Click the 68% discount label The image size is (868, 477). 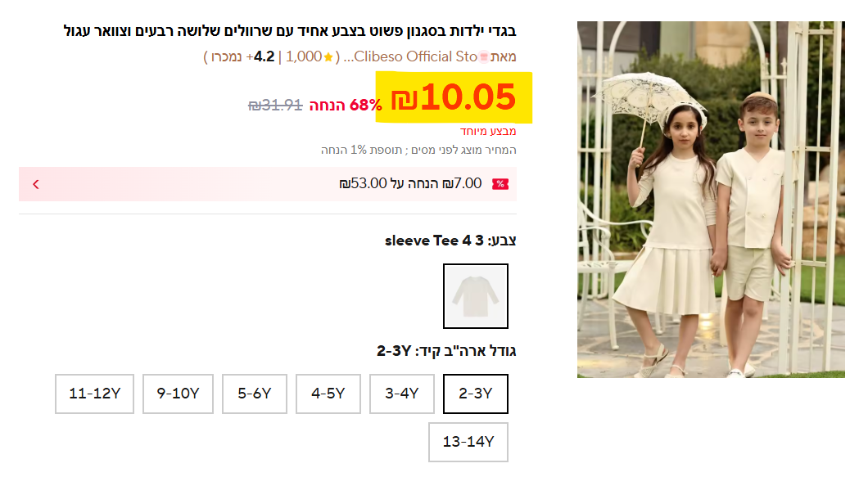pos(346,106)
